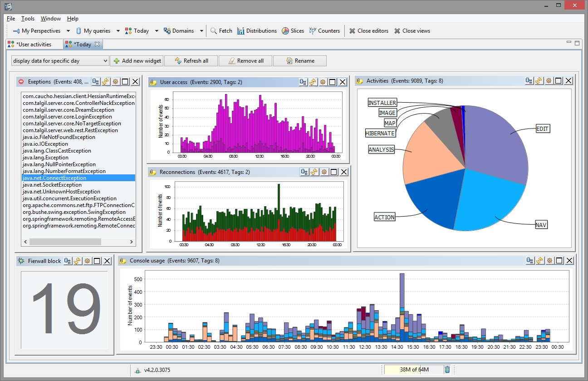Open Reconnections widget settings gear
Image resolution: width=588 pixels, height=381 pixels.
324,172
